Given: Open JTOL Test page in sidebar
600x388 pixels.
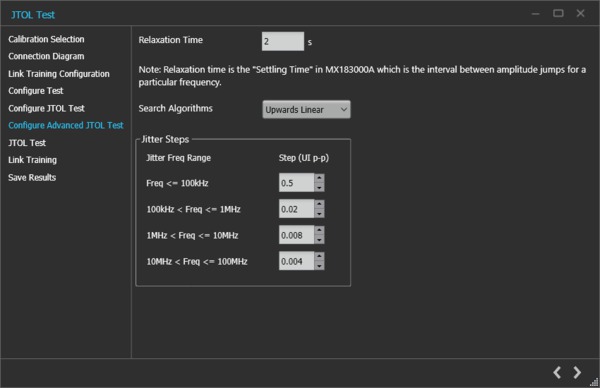Looking at the screenshot, I should click(27, 143).
